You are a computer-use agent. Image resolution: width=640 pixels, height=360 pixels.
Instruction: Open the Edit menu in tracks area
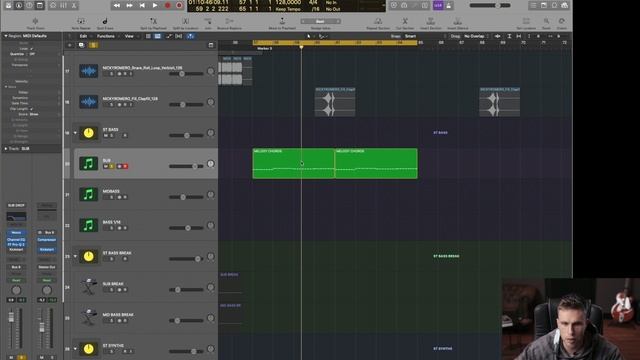pos(83,36)
